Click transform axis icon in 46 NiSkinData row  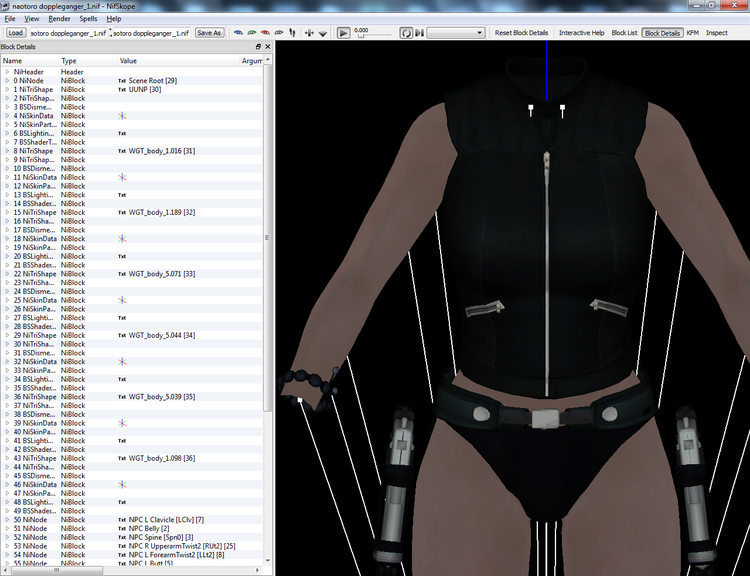(122, 485)
